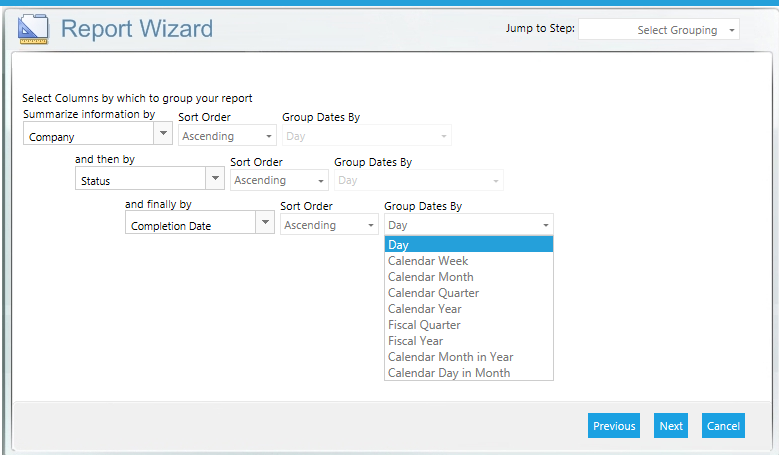Select Day in the date grouping list
779x455 pixels.
pos(468,245)
